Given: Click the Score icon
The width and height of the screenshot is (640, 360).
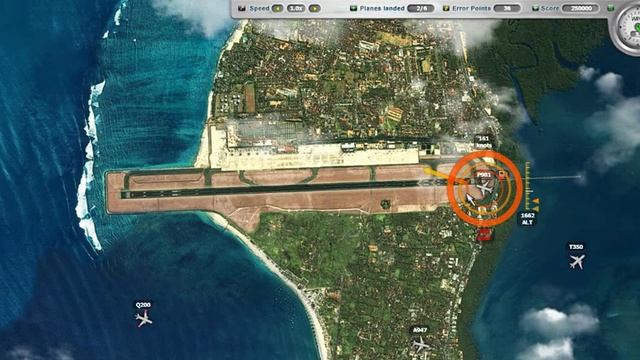Looking at the screenshot, I should coord(536,8).
